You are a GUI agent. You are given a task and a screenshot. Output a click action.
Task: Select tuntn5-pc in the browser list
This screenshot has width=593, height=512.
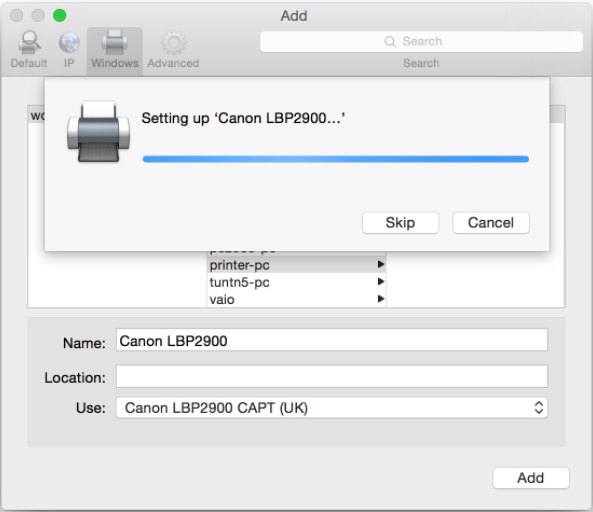coord(296,282)
